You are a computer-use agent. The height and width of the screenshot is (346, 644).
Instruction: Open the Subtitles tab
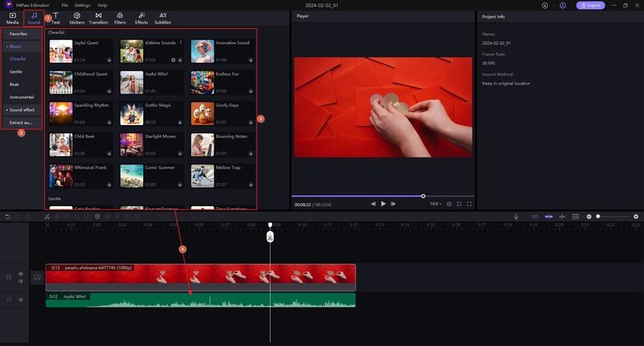pos(163,18)
